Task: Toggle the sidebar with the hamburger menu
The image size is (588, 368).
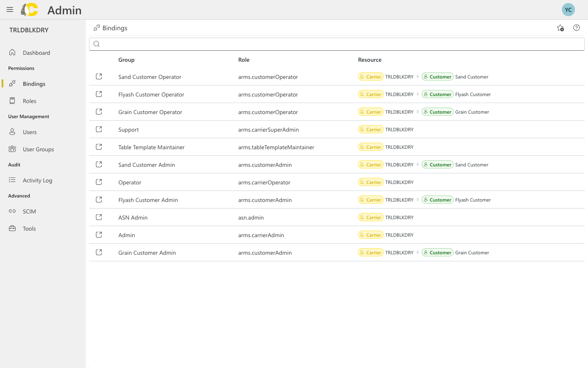Action: pyautogui.click(x=9, y=9)
